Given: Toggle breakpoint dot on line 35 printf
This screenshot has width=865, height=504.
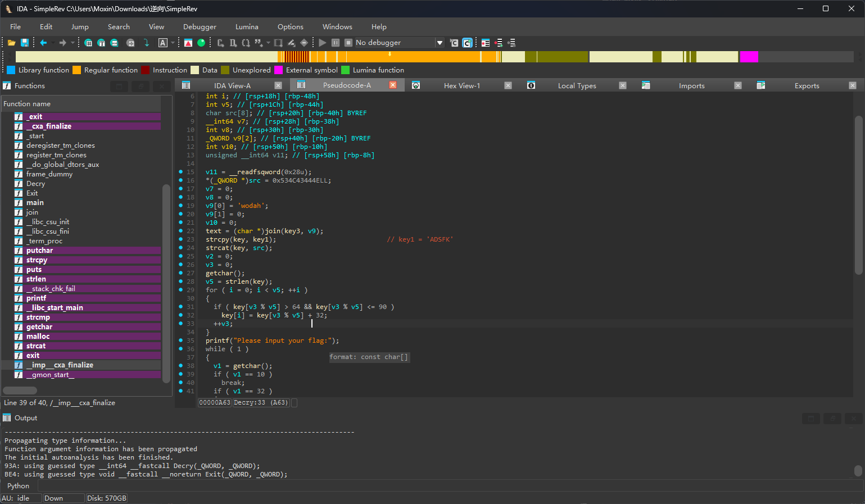Looking at the screenshot, I should 180,340.
